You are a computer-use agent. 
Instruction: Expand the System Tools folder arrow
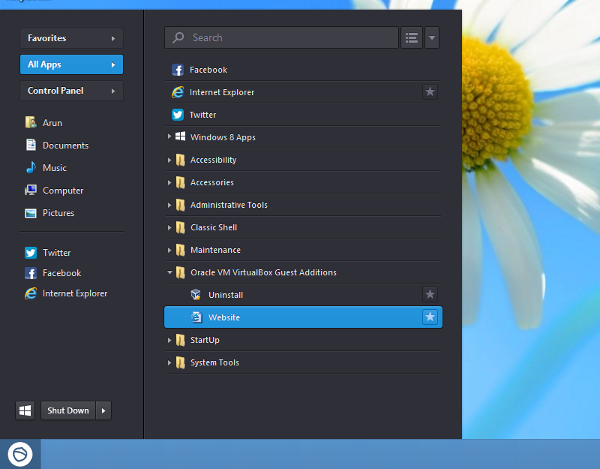click(x=169, y=363)
